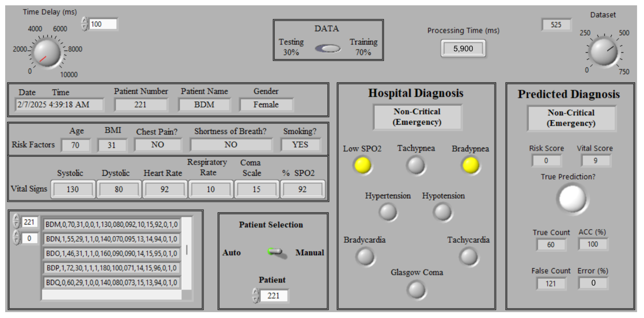Click the Patient number stepper arrows

click(x=256, y=296)
